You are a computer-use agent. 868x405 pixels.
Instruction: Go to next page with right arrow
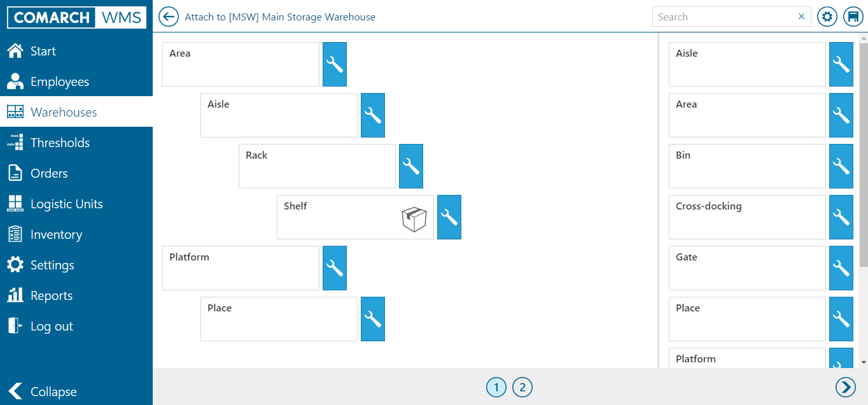click(845, 387)
